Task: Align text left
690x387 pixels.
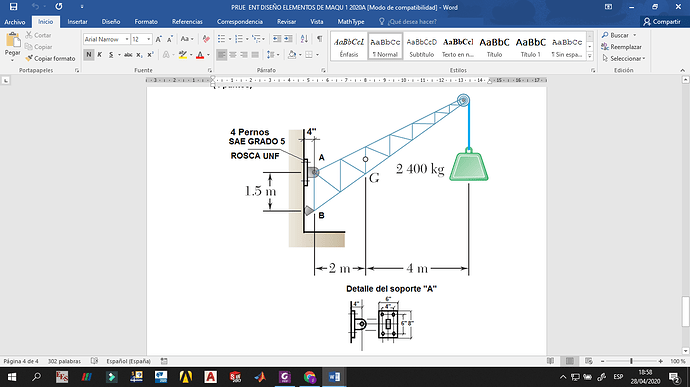Action: pos(221,55)
